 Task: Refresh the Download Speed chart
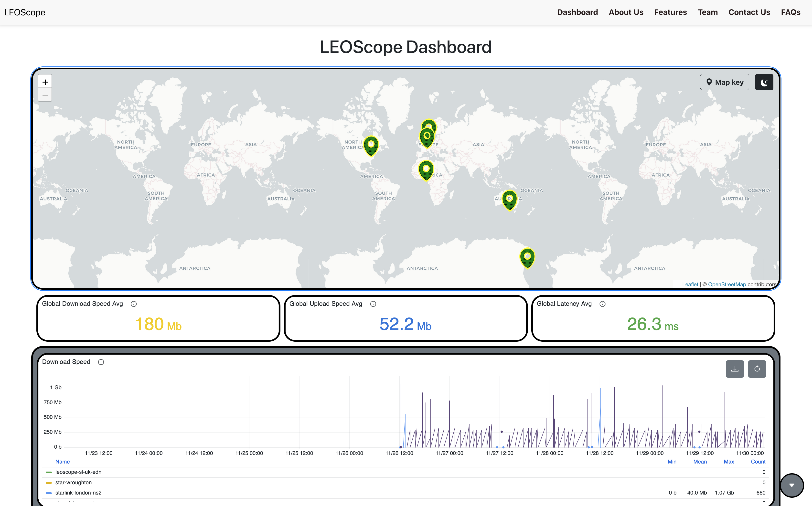757,369
